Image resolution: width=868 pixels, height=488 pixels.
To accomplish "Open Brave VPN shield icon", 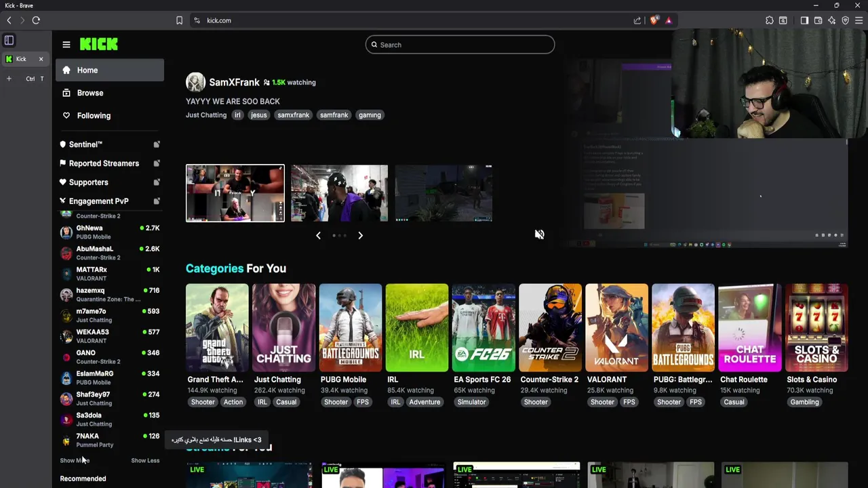I will pyautogui.click(x=846, y=20).
